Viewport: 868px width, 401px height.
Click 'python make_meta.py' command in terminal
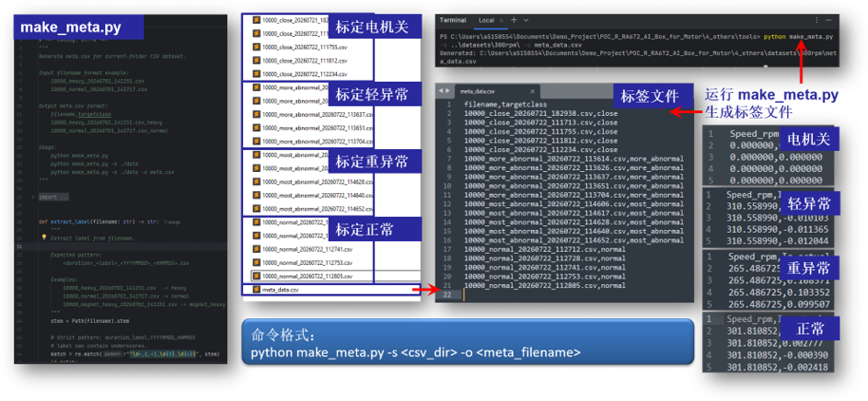click(x=798, y=37)
